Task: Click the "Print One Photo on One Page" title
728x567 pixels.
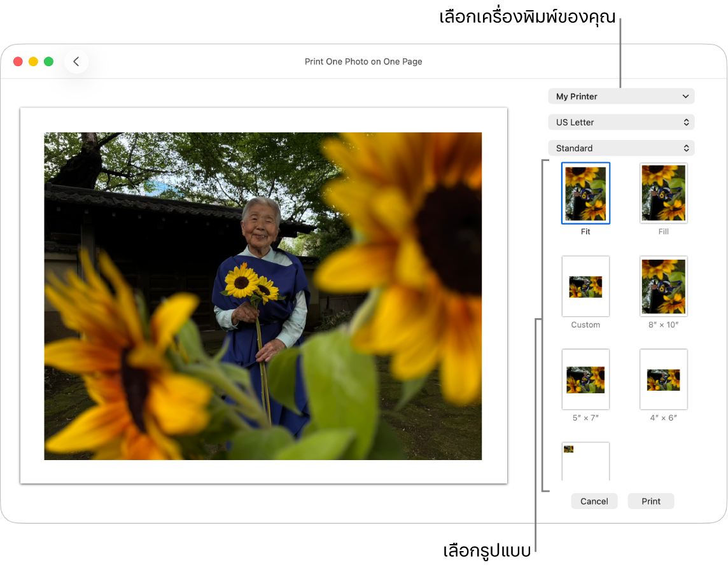Action: 363,62
